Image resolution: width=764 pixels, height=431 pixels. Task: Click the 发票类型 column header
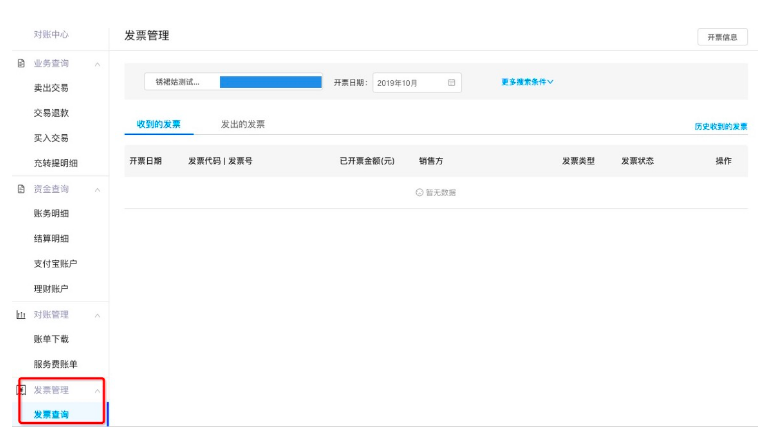pyautogui.click(x=578, y=161)
